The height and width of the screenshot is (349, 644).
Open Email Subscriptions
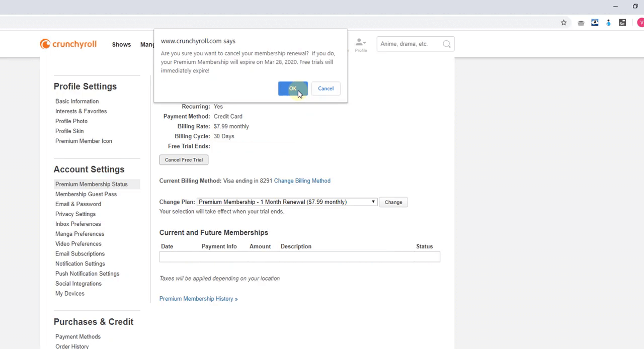pos(80,254)
